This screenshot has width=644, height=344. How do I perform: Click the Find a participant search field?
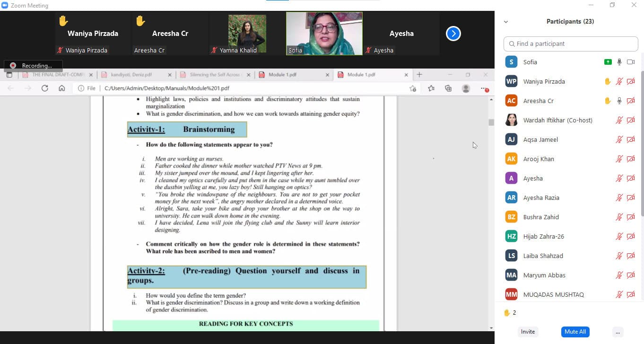[571, 43]
